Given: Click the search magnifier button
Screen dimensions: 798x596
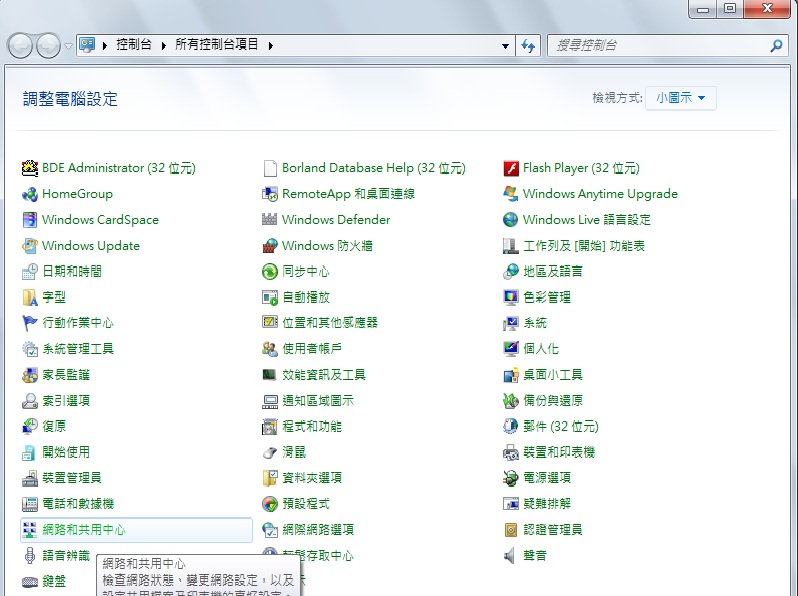Looking at the screenshot, I should click(x=777, y=46).
